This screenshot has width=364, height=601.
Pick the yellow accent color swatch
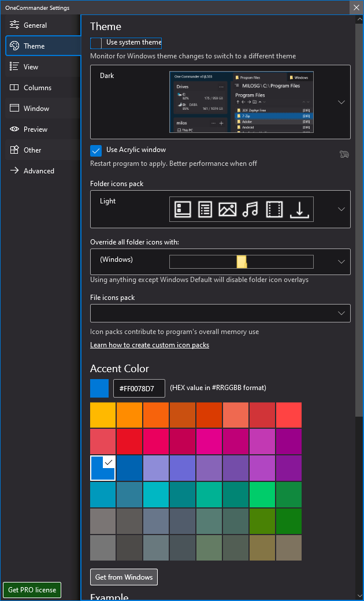pos(103,415)
